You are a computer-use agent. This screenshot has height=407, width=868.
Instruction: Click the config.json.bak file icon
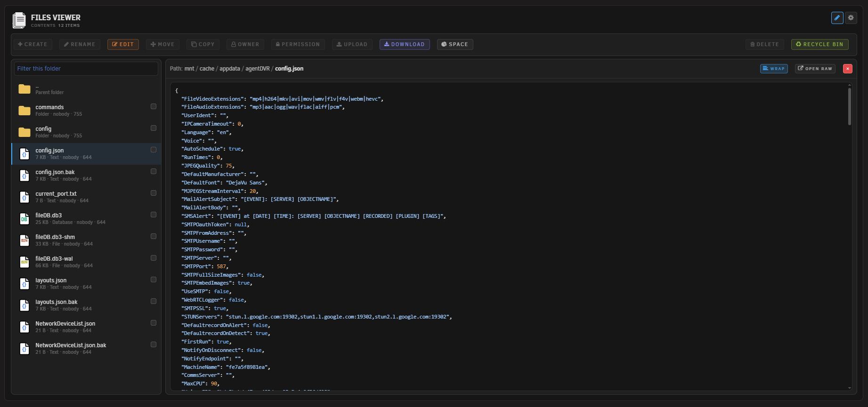point(24,176)
